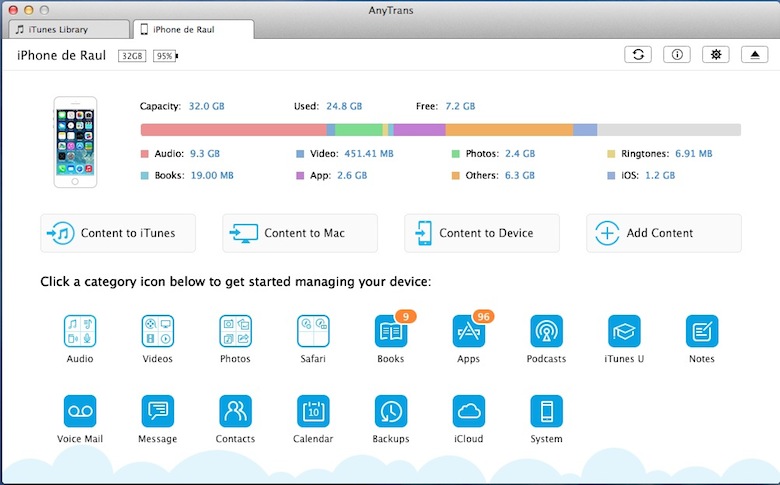Open the Videos category
The width and height of the screenshot is (780, 485).
[158, 331]
